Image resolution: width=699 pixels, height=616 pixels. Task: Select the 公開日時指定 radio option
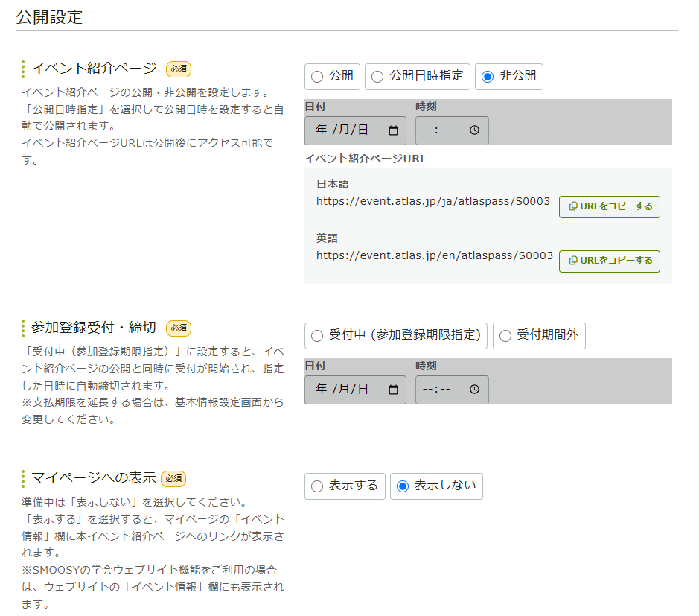[x=378, y=77]
